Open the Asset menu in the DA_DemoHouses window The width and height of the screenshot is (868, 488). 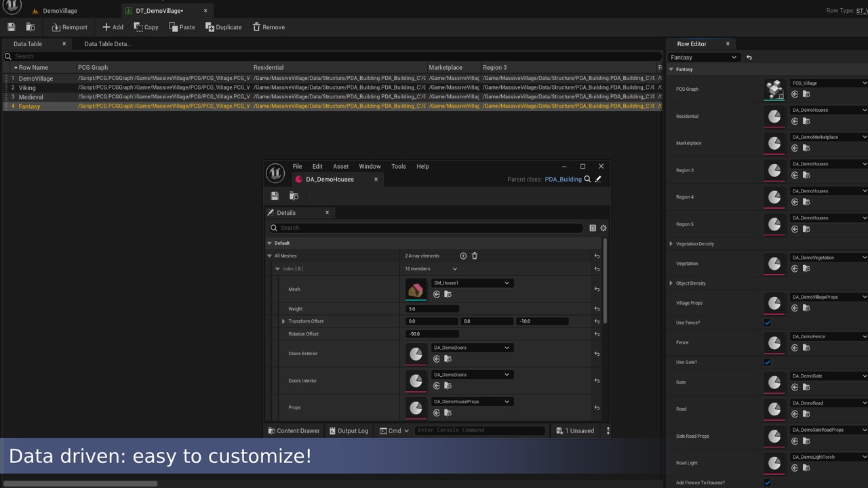point(340,166)
